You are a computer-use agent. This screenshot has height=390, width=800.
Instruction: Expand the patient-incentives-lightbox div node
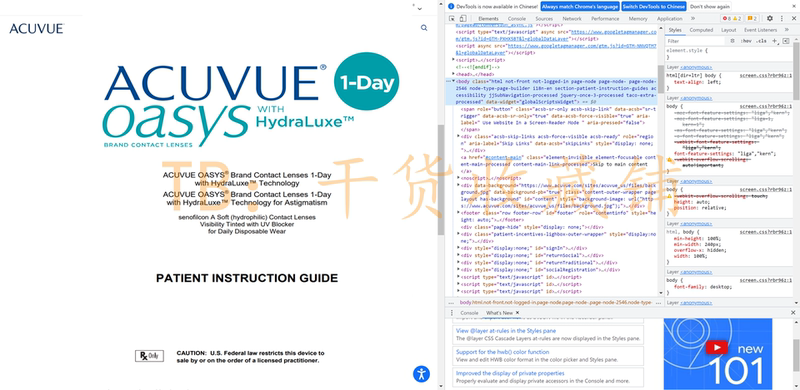[458, 234]
